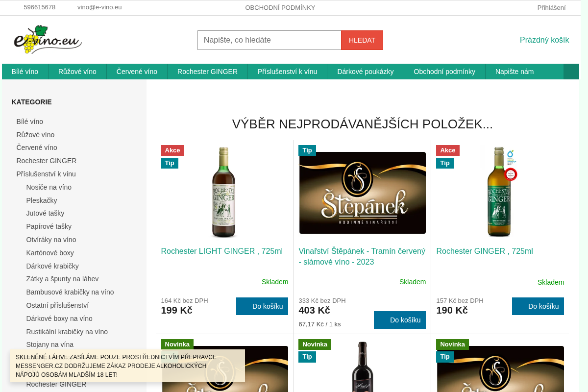588x392 pixels.
Task: Click the Tip badge on the Štěpánek Tramín card
Action: 307,150
